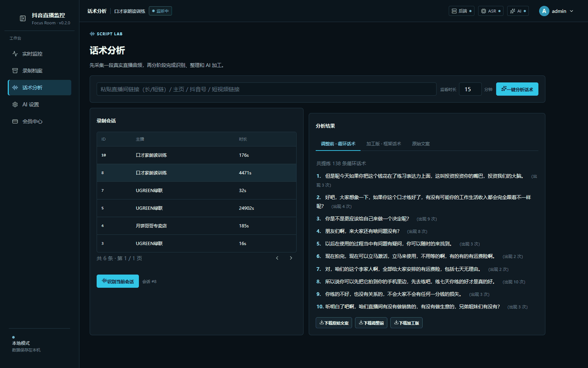Image resolution: width=588 pixels, height=368 pixels.
Task: Collapse the sidebar with the panel icon
Action: click(x=23, y=19)
